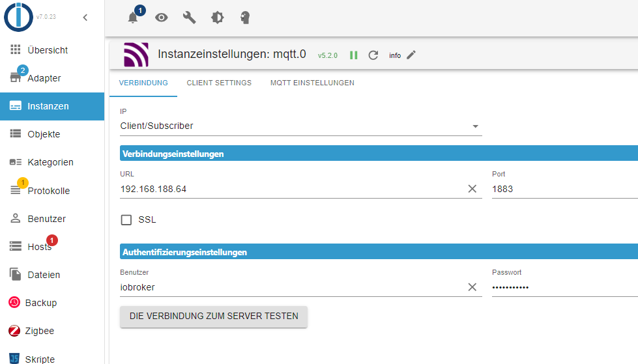Switch to Client Settings tab
Screen dimensions: 638x364
click(x=219, y=83)
